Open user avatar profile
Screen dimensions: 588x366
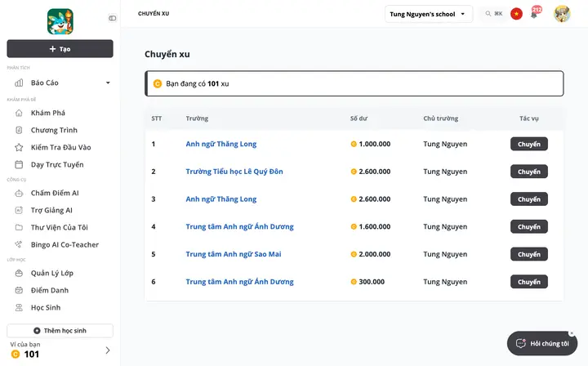coord(562,14)
